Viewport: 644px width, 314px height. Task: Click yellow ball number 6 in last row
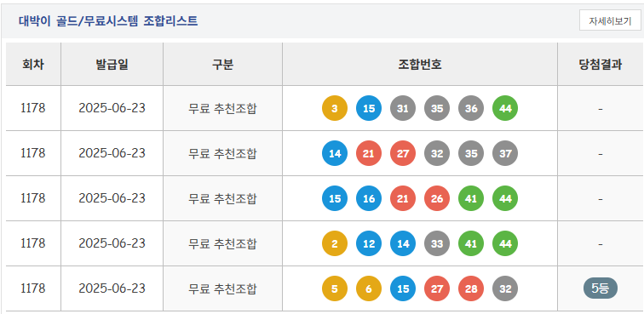[369, 288]
